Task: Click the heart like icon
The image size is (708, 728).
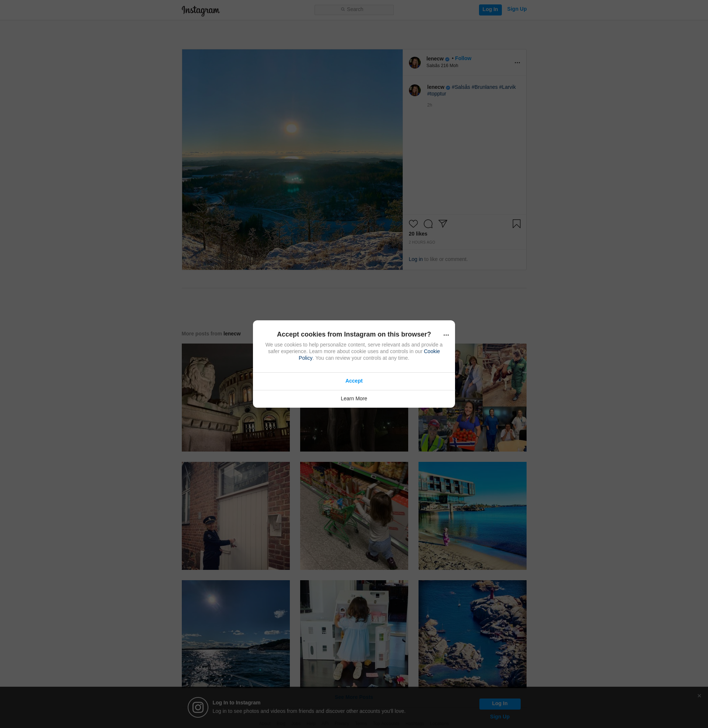Action: pos(413,224)
